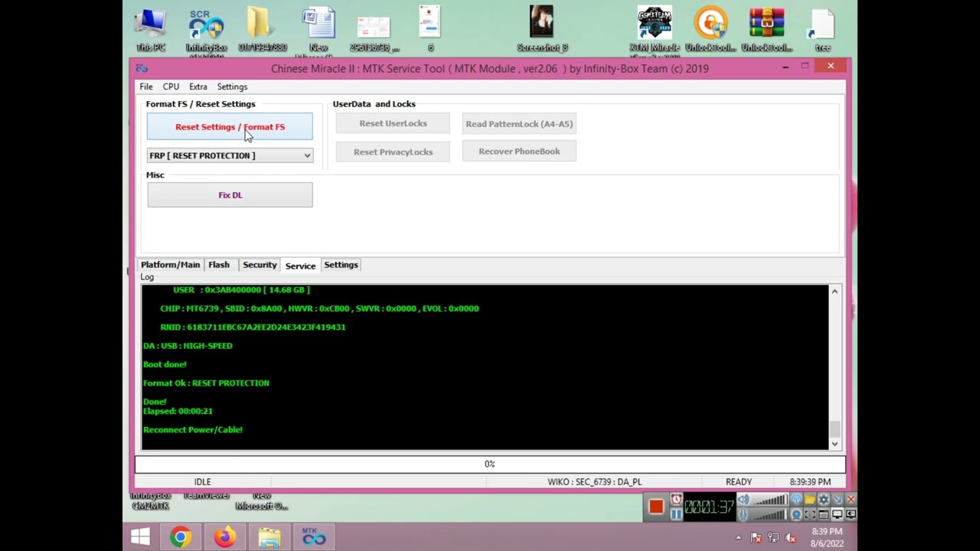Click IDLE status bar entry
This screenshot has width=980, height=551.
[x=202, y=482]
